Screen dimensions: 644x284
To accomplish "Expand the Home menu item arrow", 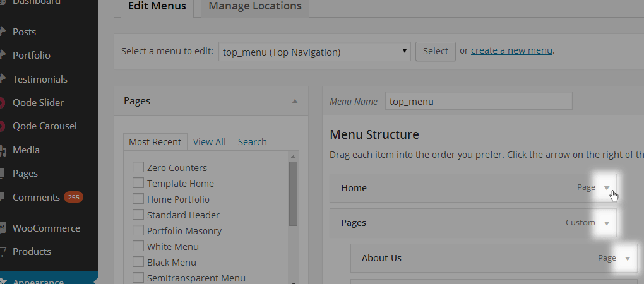I will coord(607,188).
